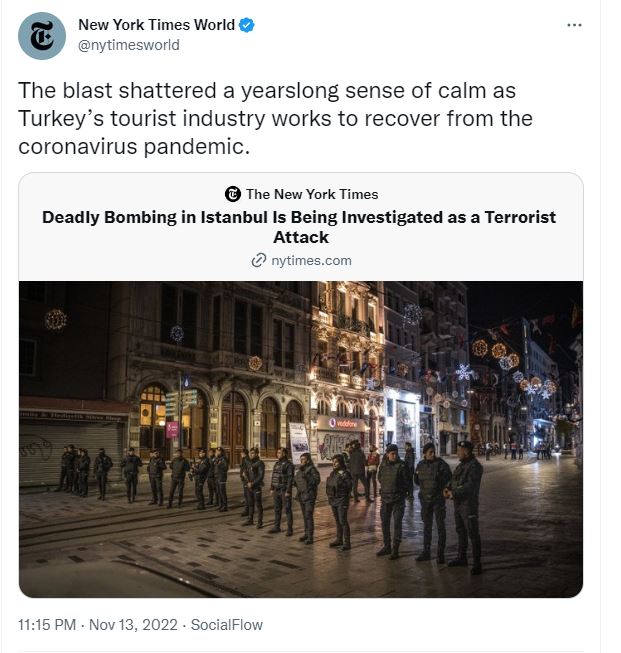Click the chain link icon beside nytimes.com
This screenshot has width=621, height=653.
click(x=259, y=260)
